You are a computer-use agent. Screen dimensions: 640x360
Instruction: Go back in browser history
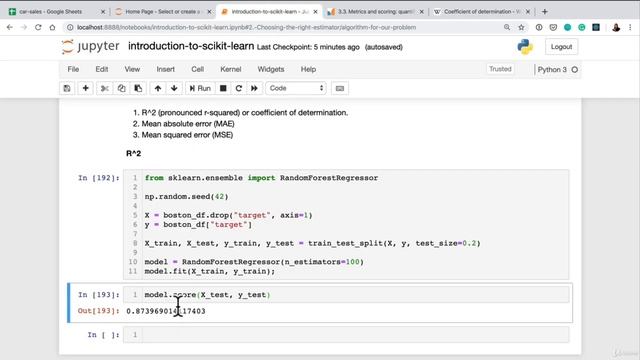[10, 27]
